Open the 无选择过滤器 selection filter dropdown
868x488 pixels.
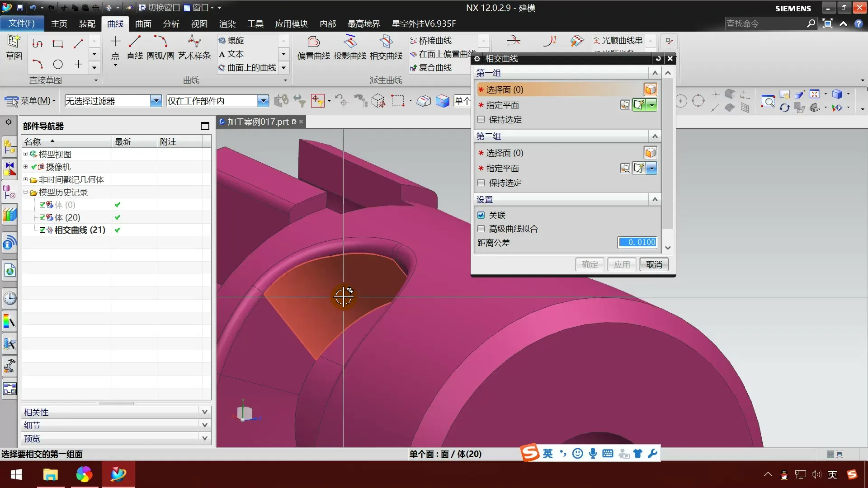pos(156,100)
